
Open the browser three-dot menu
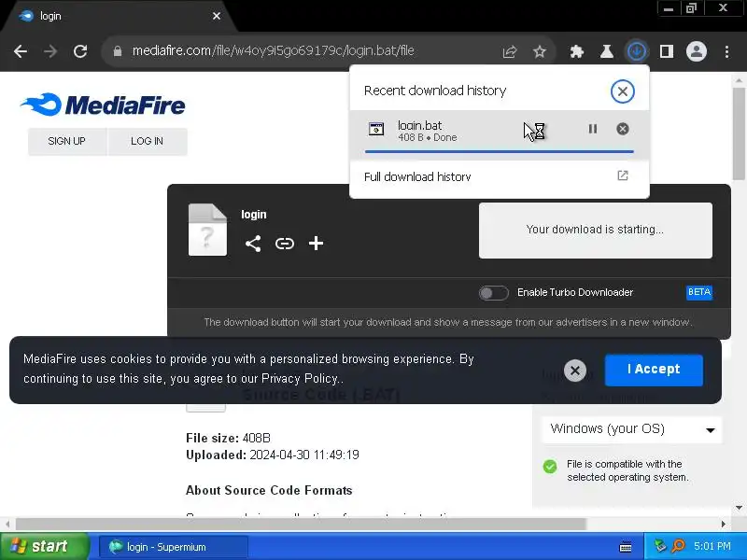726,51
